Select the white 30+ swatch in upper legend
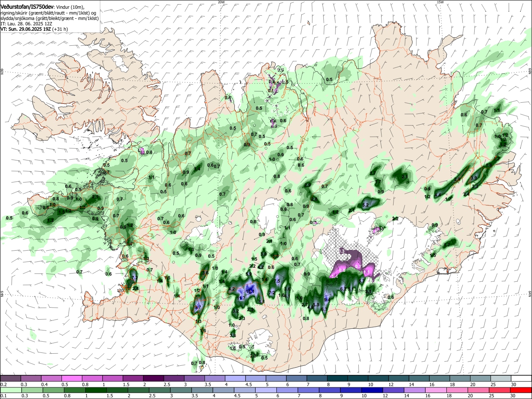This screenshot has height=399, width=532. (520, 378)
